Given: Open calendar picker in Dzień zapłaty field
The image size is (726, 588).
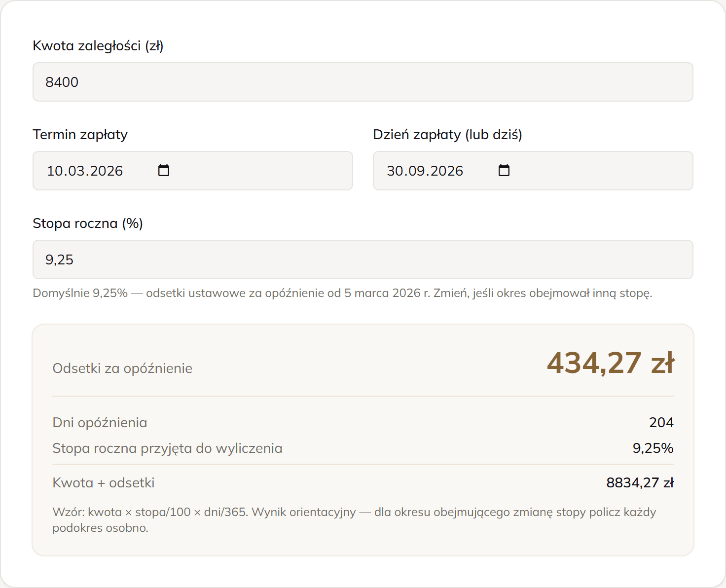Looking at the screenshot, I should [x=504, y=171].
